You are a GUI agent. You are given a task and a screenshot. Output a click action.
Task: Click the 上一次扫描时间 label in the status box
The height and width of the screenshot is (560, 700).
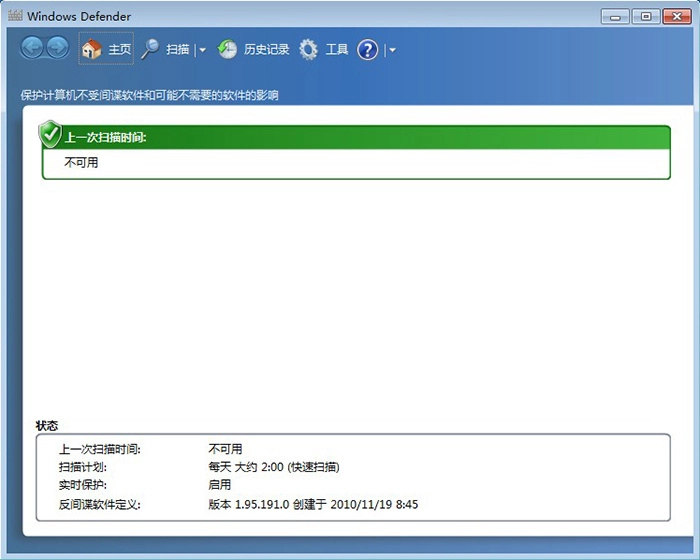tap(100, 449)
